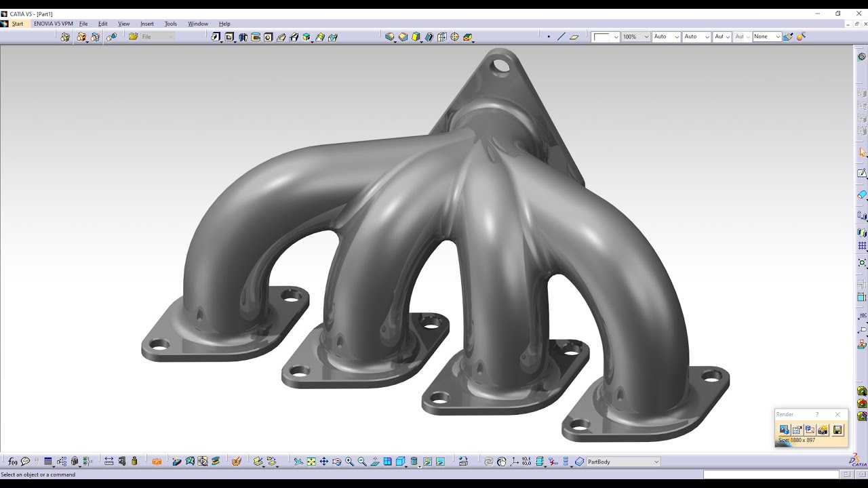This screenshot has width=868, height=488.
Task: Click the Shaft revolve icon
Action: [243, 37]
